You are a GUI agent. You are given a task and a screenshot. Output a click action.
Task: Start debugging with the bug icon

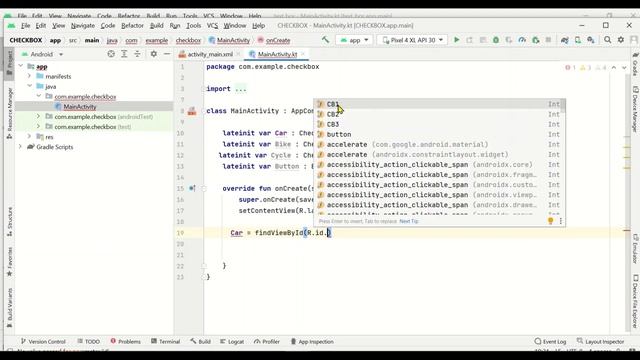496,40
